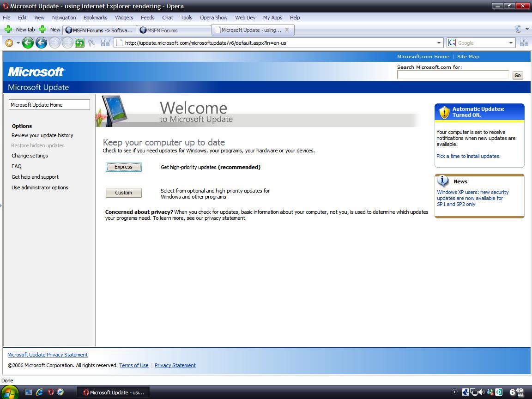532x399 pixels.
Task: Click 'Microsoft.com Home' link
Action: [423, 57]
